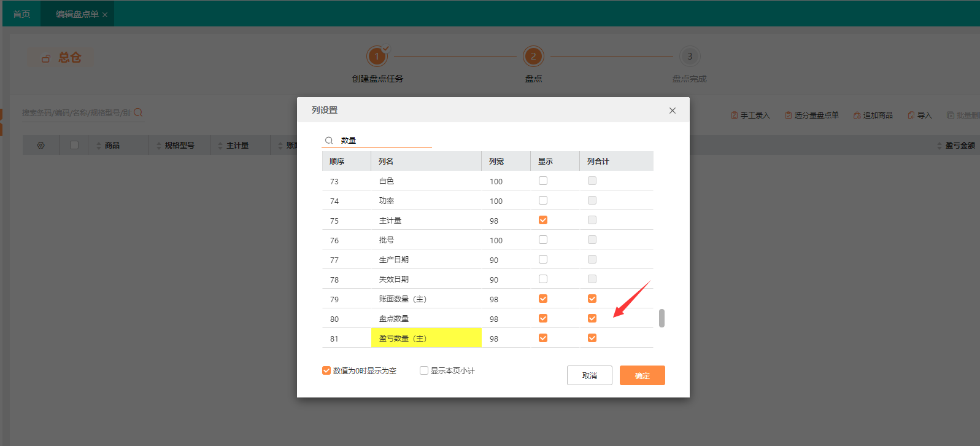Open table settings gear icon in header
Screen dimensions: 980x446
click(41, 146)
